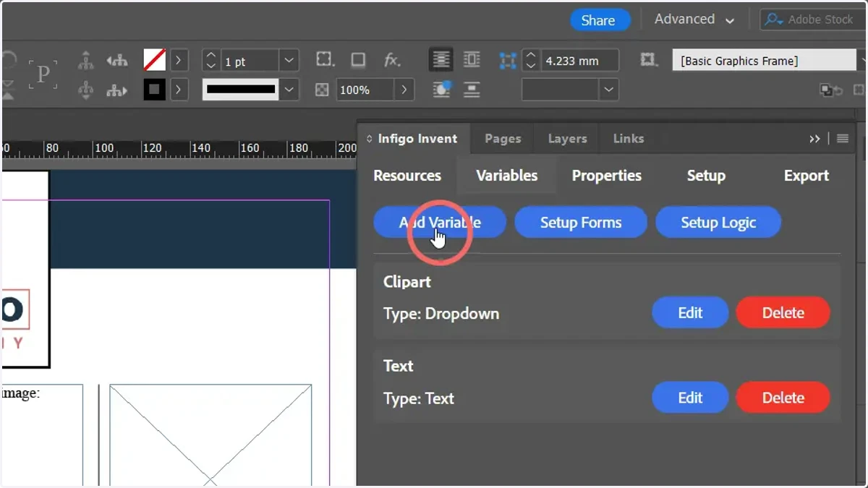868x488 pixels.
Task: Open the panel hamburger menu
Action: click(843, 139)
